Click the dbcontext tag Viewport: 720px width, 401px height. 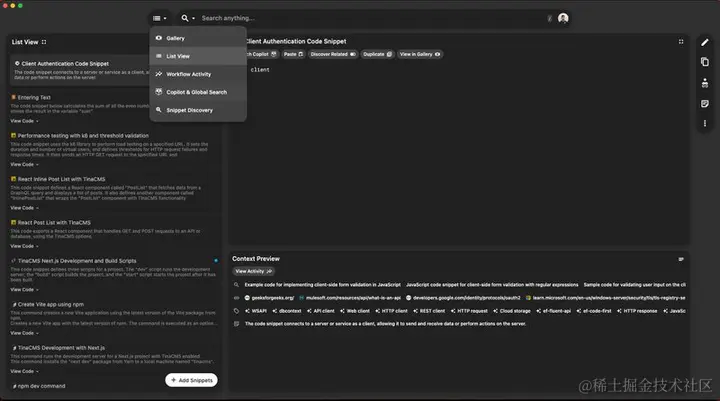[287, 311]
